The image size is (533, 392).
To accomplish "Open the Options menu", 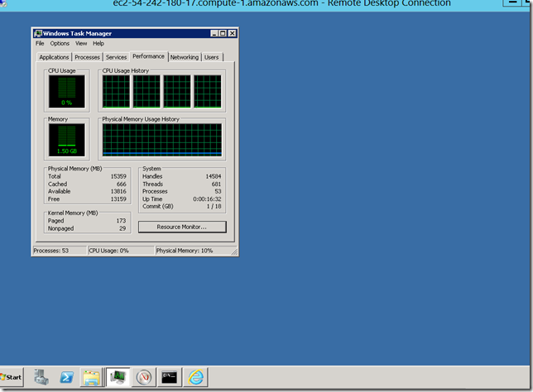I will (x=60, y=43).
